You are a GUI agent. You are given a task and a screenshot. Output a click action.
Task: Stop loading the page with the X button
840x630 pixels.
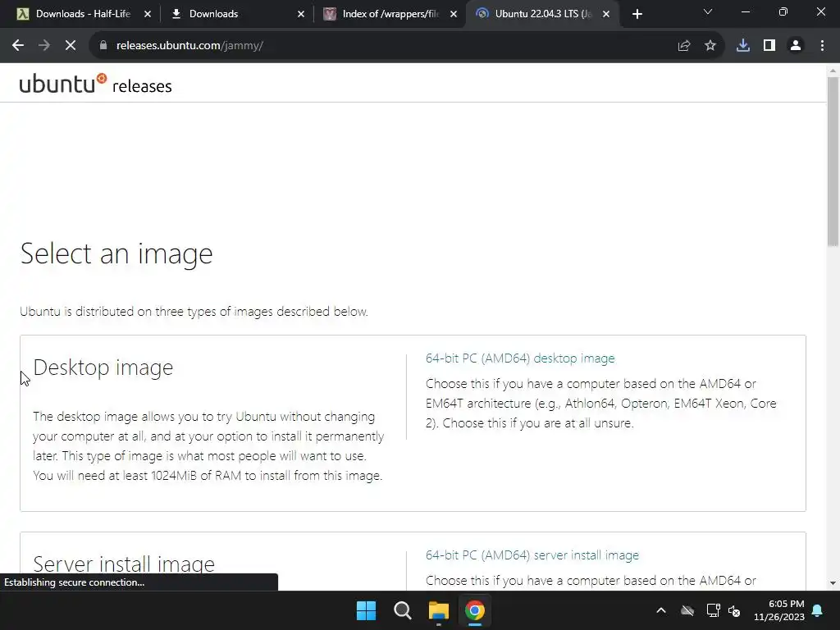pyautogui.click(x=71, y=46)
